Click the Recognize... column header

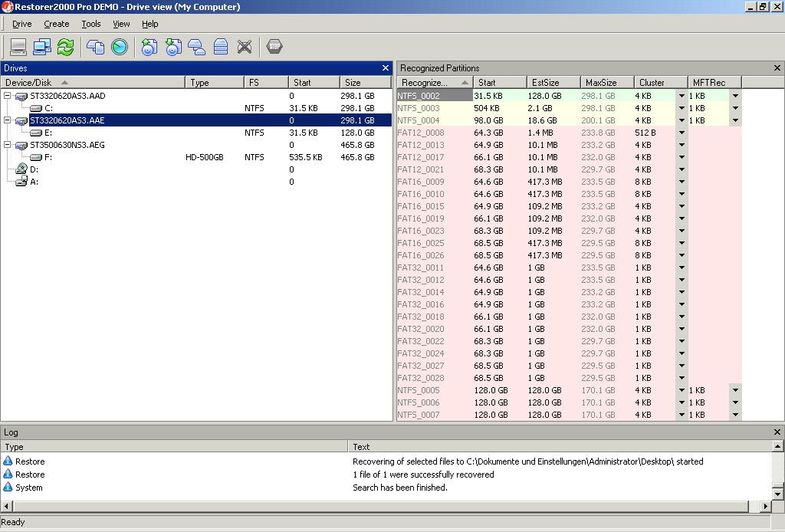pyautogui.click(x=435, y=83)
